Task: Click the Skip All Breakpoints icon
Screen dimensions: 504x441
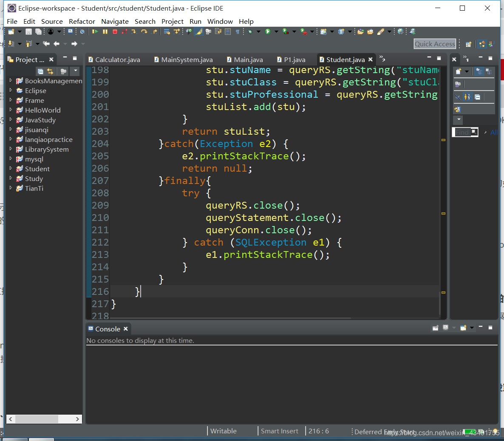Action: [82, 31]
